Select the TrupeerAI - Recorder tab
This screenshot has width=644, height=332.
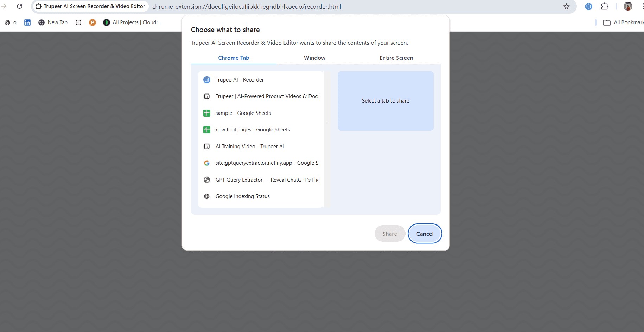pyautogui.click(x=261, y=80)
